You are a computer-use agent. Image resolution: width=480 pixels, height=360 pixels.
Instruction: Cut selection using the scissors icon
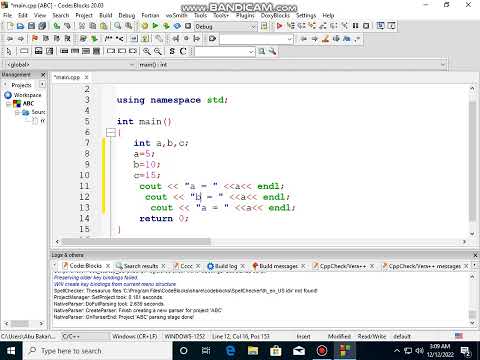click(x=82, y=26)
